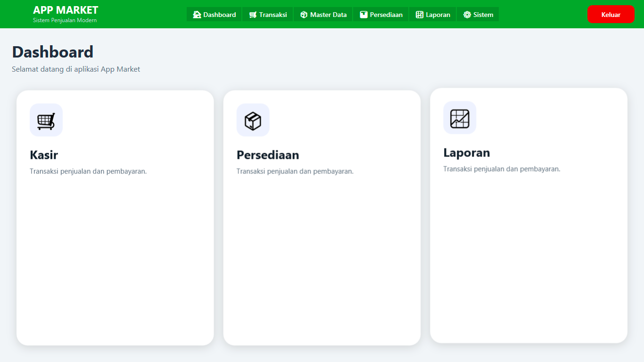
Task: Click the cart icon beside Transaksi
Action: pos(253,15)
